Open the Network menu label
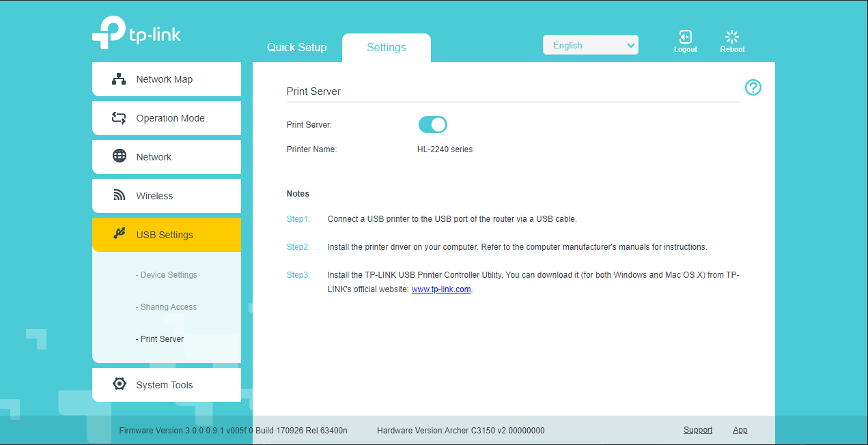Viewport: 868px width, 445px height. click(x=154, y=157)
